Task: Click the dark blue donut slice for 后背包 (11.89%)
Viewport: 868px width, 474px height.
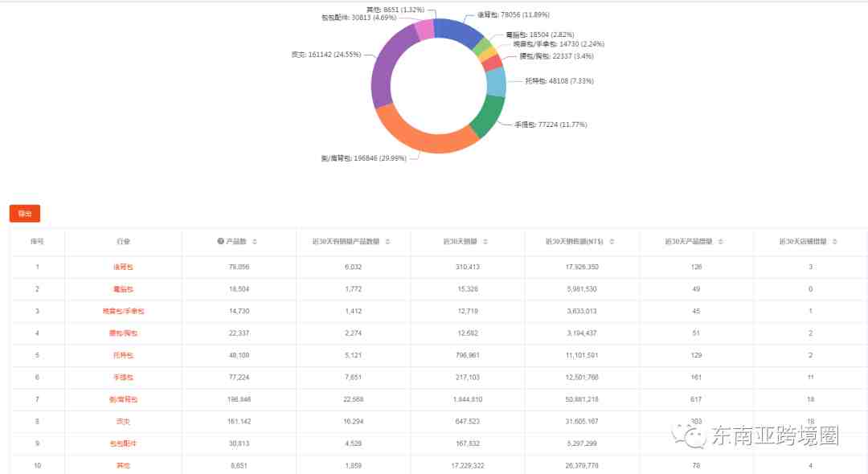Action: pyautogui.click(x=457, y=32)
